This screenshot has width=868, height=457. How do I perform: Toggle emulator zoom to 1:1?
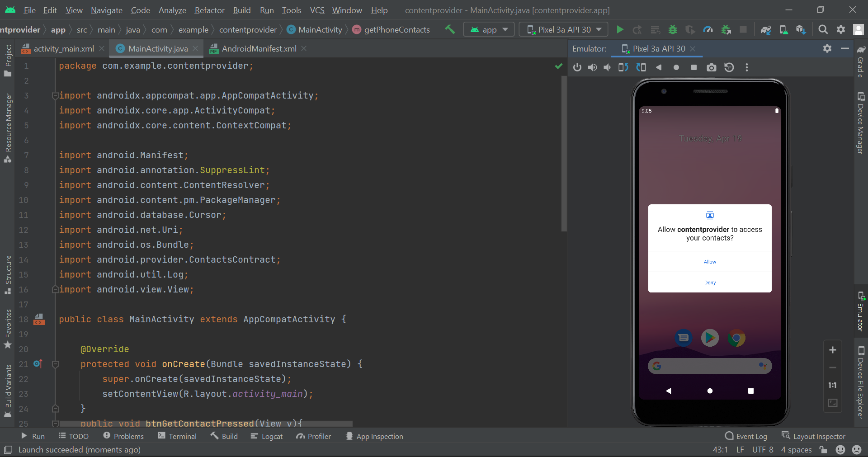point(832,385)
